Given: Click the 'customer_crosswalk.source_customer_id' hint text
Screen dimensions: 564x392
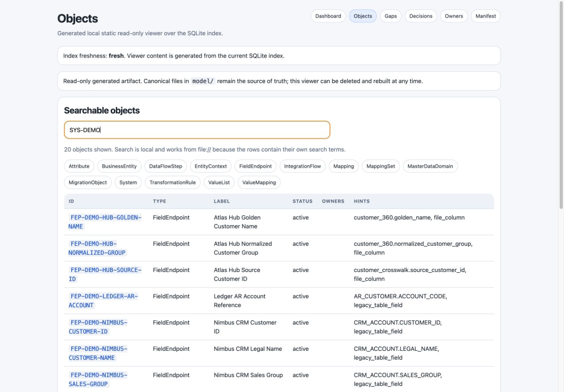Looking at the screenshot, I should pos(409,270).
